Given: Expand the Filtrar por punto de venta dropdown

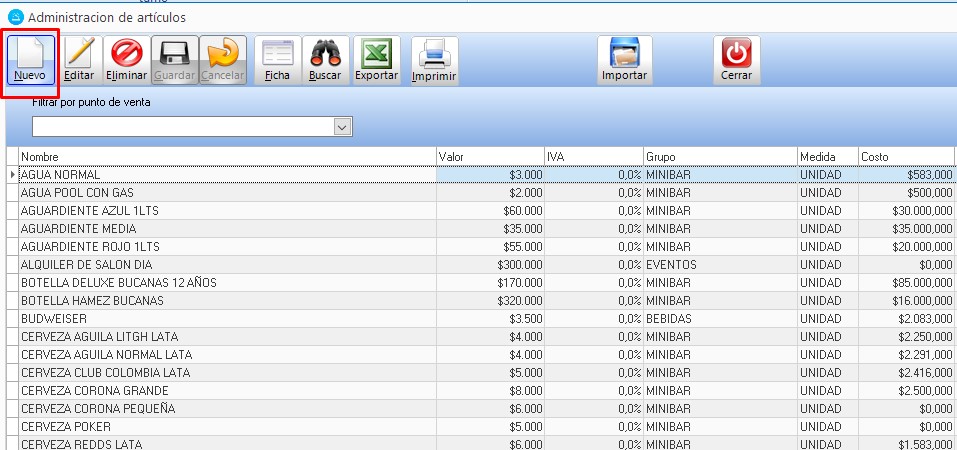Looking at the screenshot, I should coord(343,127).
